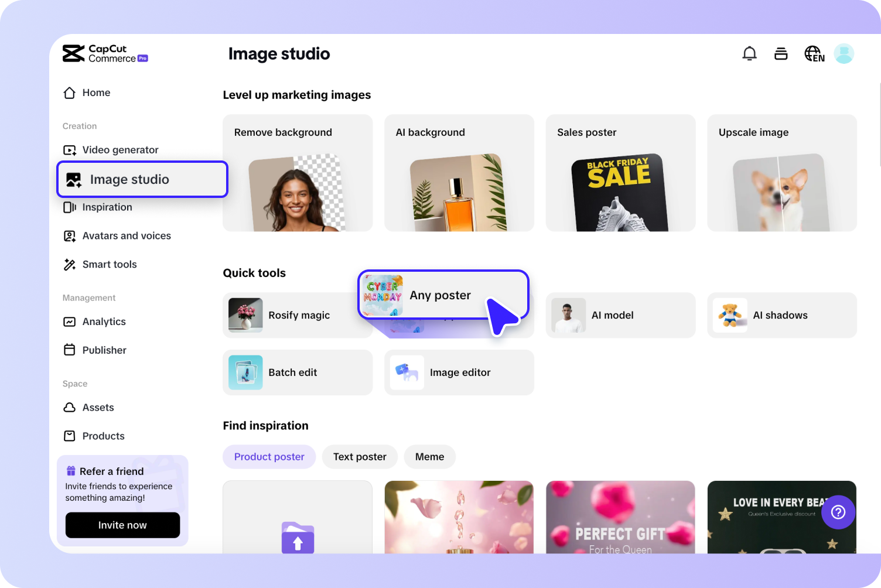The width and height of the screenshot is (881, 588).
Task: Click the upload folder icon
Action: (x=298, y=537)
